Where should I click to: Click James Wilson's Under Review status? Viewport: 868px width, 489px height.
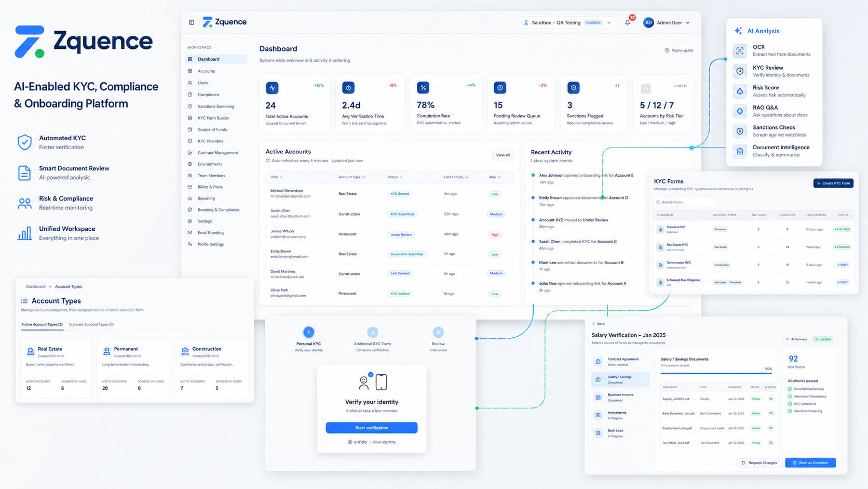[401, 234]
